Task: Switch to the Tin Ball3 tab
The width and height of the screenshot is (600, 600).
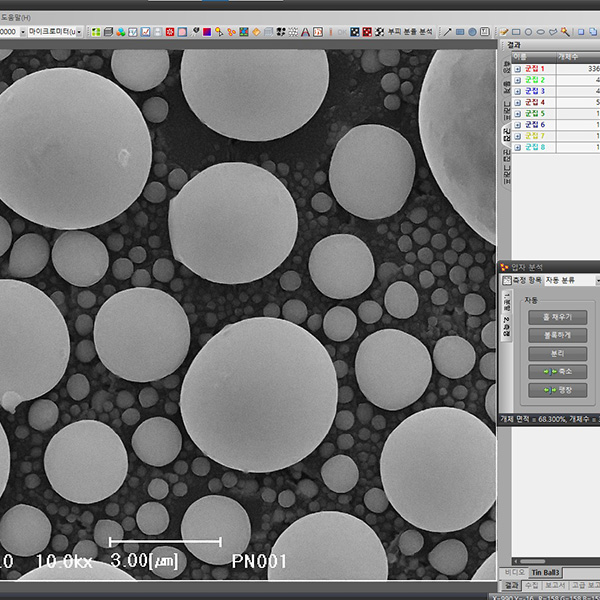Action: (x=546, y=571)
